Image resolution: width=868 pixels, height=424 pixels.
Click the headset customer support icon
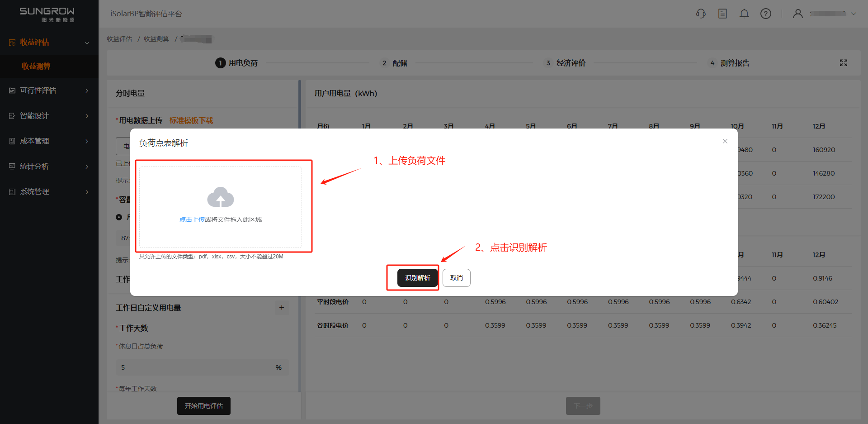pos(701,14)
